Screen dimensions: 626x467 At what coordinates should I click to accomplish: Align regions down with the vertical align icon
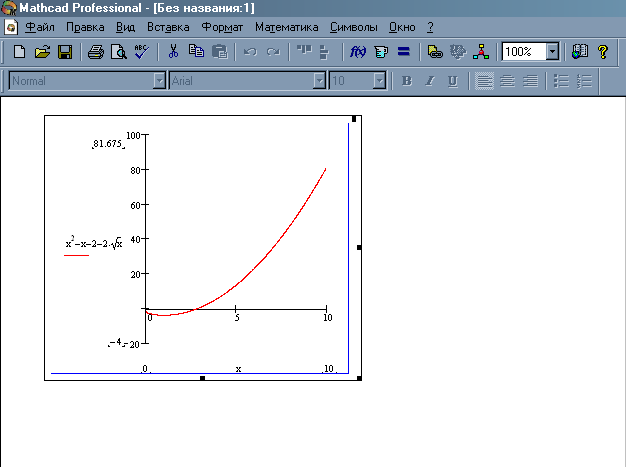[x=325, y=52]
